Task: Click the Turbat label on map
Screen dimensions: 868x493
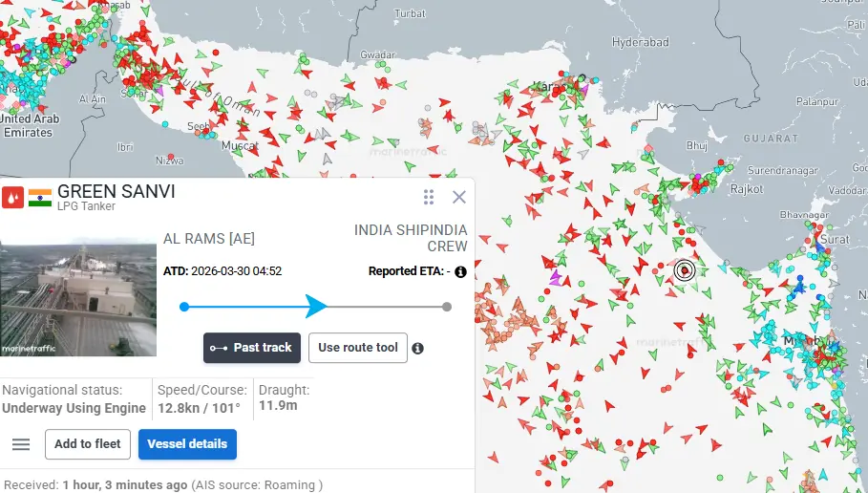Action: (411, 13)
